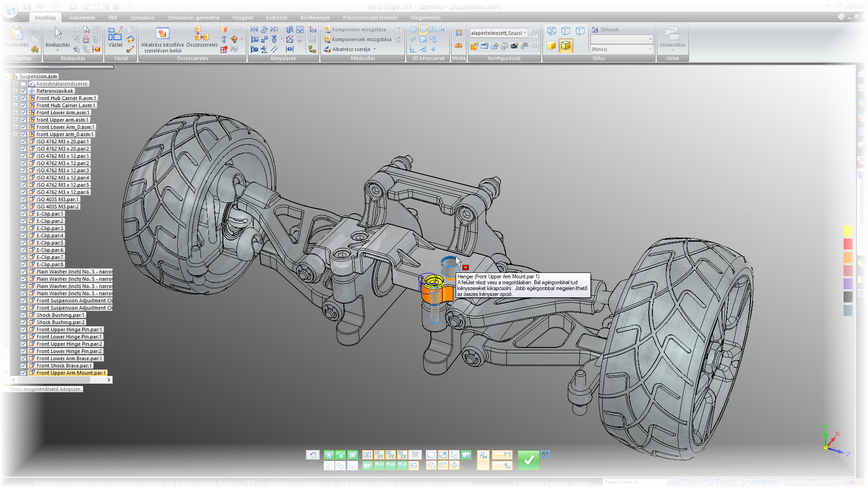Toggle checkbox for Front Lower Arm.asm:1

[x=23, y=113]
